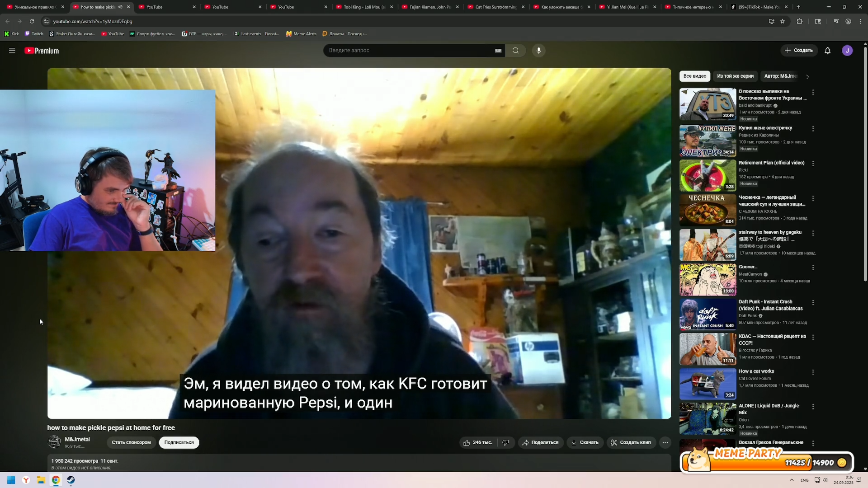This screenshot has height=488, width=868.
Task: Mute the tab via speaker icon
Action: tap(120, 7)
